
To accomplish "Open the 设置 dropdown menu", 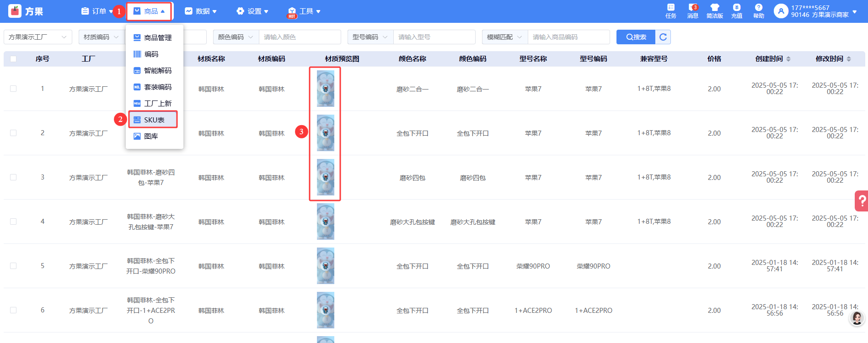I will 252,11.
